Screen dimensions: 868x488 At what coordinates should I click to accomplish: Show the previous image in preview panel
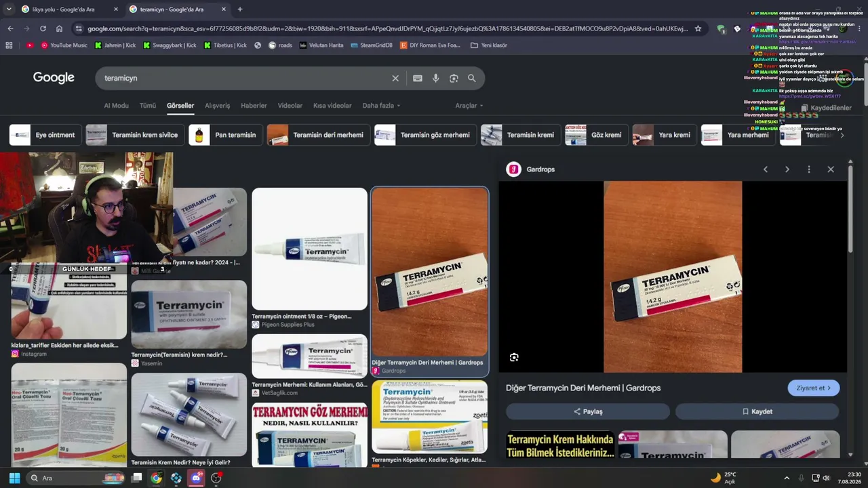pyautogui.click(x=766, y=169)
